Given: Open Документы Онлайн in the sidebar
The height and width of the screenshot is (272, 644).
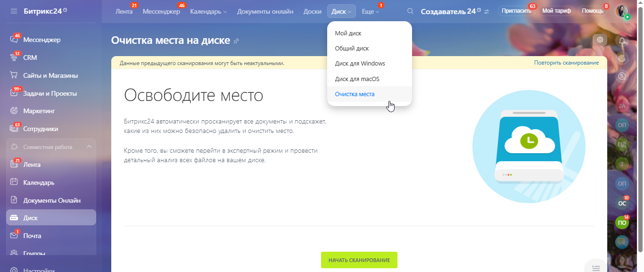Looking at the screenshot, I should [x=51, y=200].
